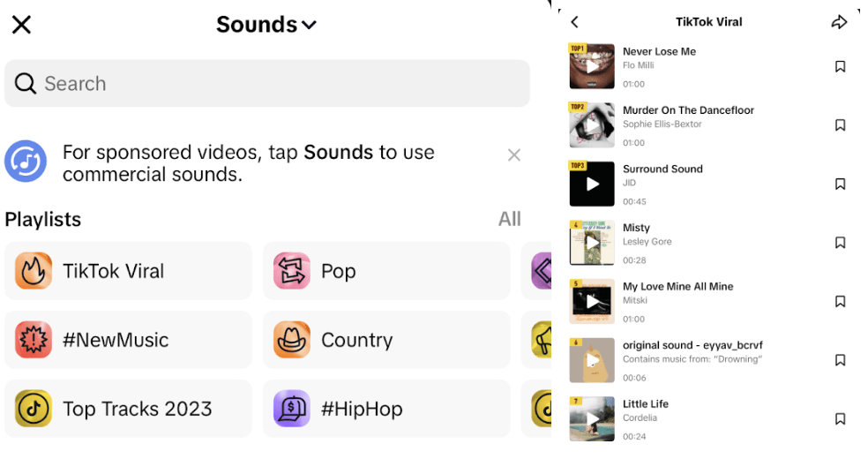Screen dimensions: 868x459
Task: Open the All playlists link
Action: click(510, 219)
